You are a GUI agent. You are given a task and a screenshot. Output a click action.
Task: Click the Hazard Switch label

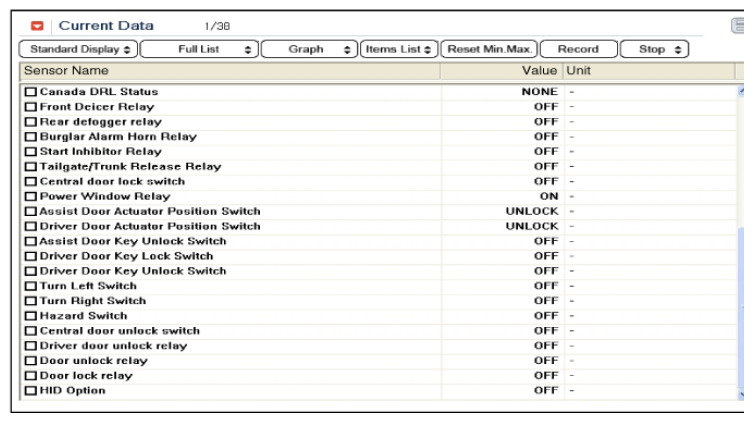coord(84,316)
